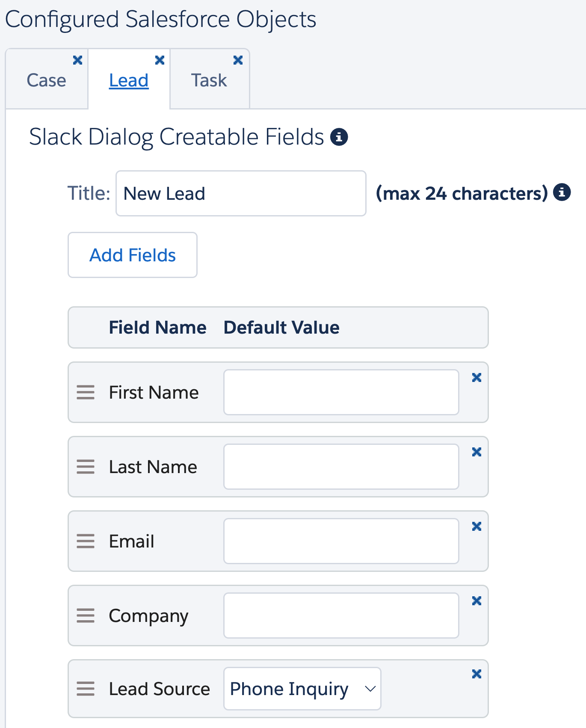Click the Lead Source drag handle icon
The image size is (586, 728).
click(86, 689)
